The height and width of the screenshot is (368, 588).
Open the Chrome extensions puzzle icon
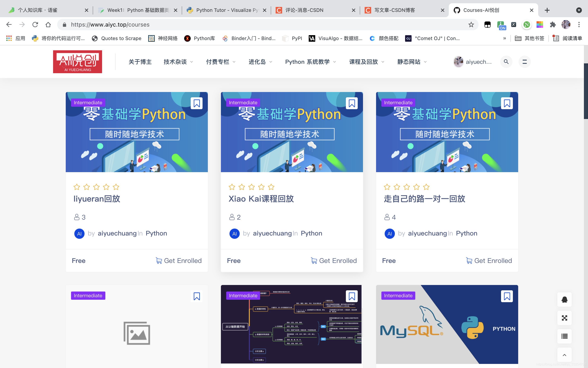(553, 25)
